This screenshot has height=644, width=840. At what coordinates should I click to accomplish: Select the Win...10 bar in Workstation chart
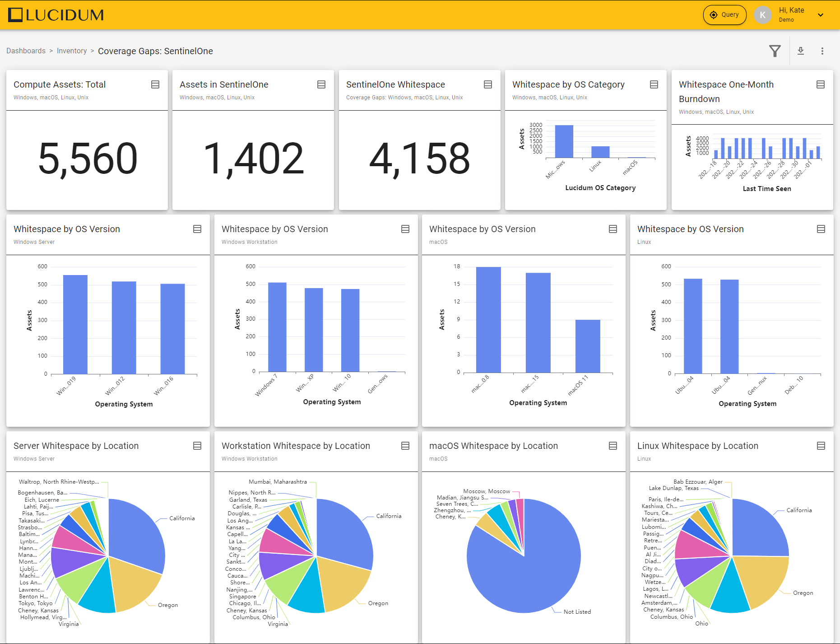coord(350,330)
